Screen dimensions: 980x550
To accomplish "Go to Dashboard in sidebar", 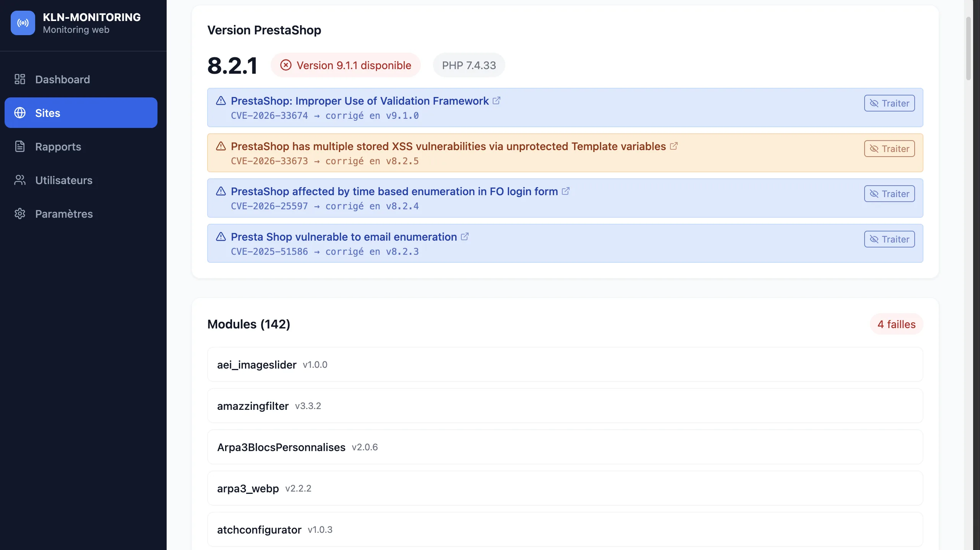I will click(81, 79).
